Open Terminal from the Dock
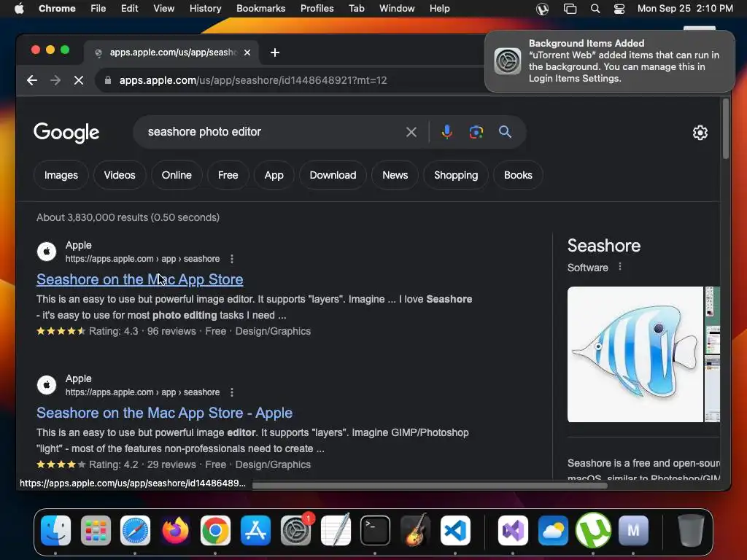 (x=375, y=531)
